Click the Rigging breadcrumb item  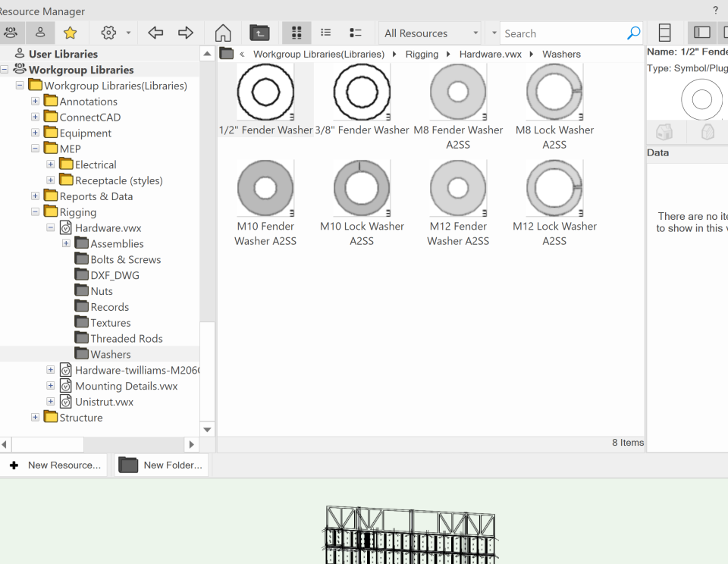[422, 54]
